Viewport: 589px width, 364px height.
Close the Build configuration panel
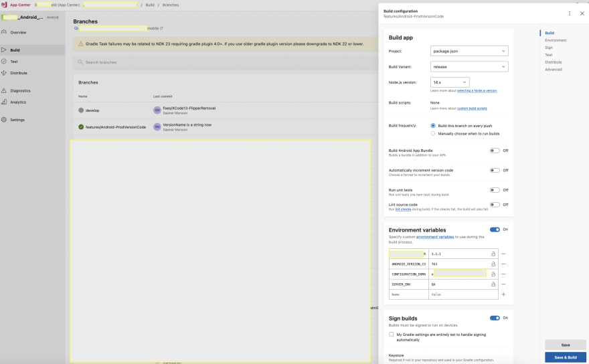[x=582, y=13]
